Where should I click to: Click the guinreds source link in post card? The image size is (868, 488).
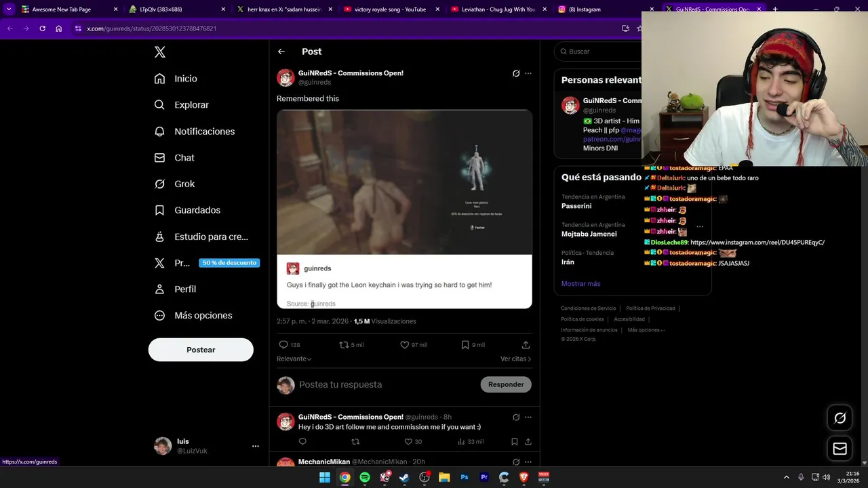[x=323, y=304]
